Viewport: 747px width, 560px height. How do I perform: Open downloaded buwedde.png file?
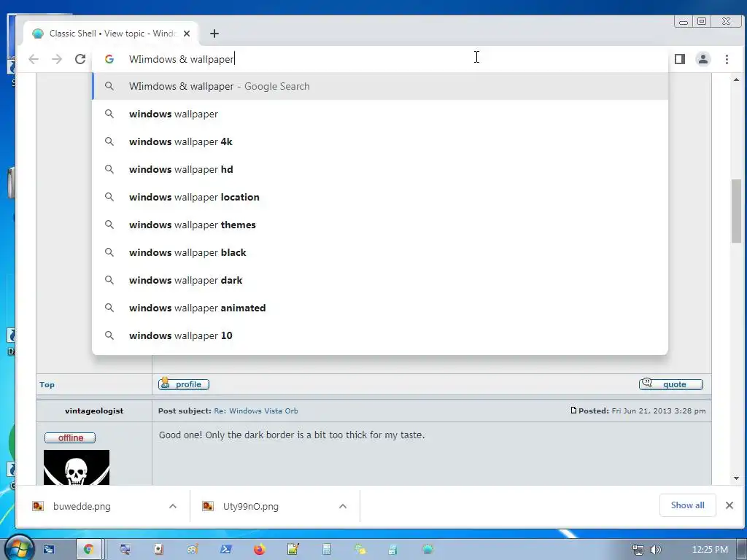[82, 506]
